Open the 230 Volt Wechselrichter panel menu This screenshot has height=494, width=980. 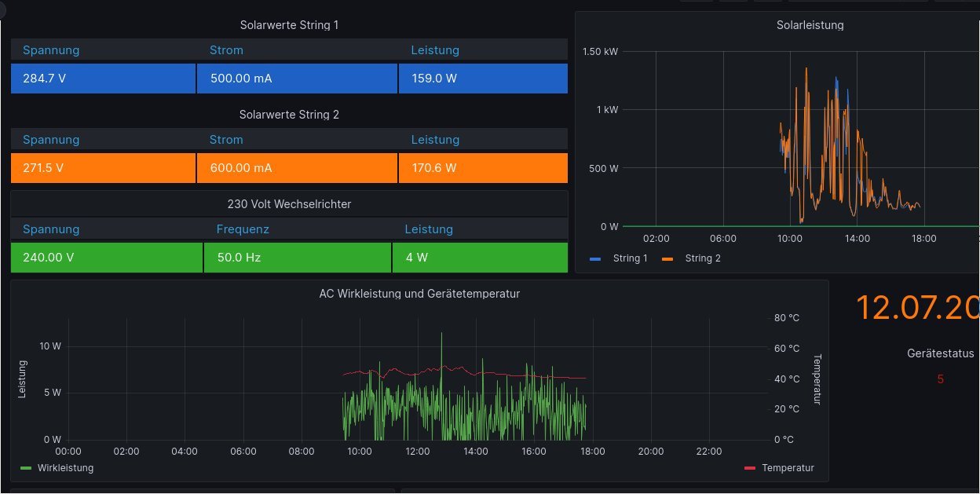(289, 204)
